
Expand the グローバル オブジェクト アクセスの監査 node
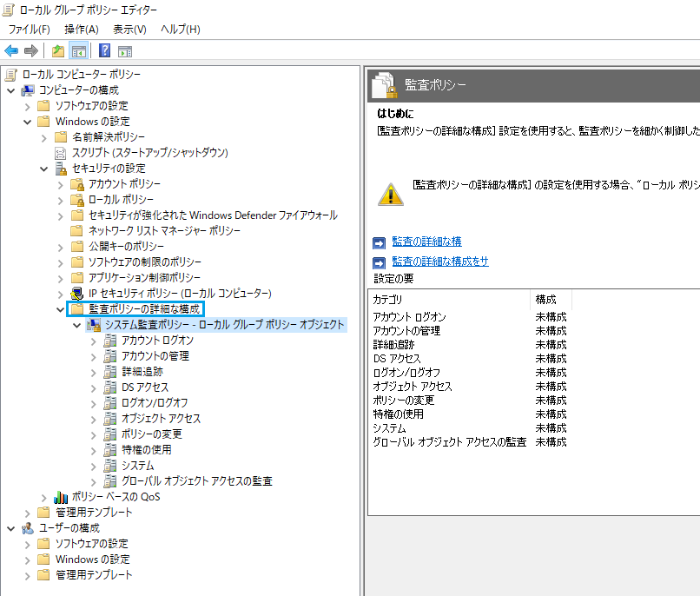(x=94, y=481)
